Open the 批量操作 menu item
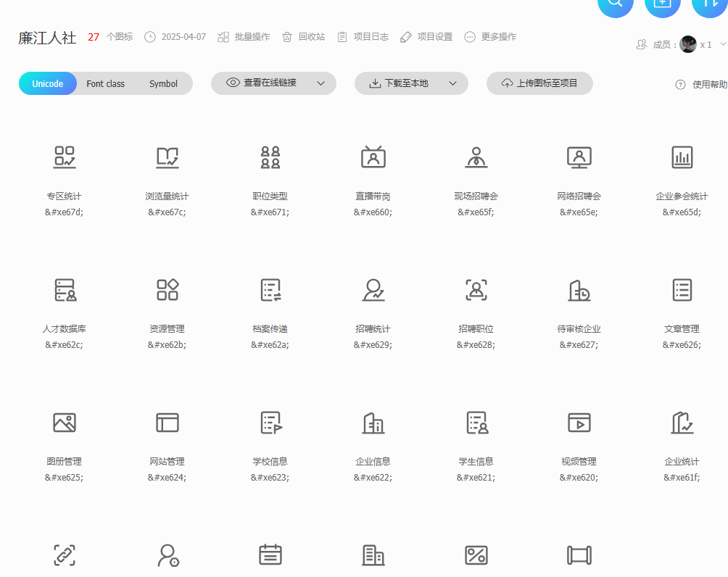 tap(243, 37)
